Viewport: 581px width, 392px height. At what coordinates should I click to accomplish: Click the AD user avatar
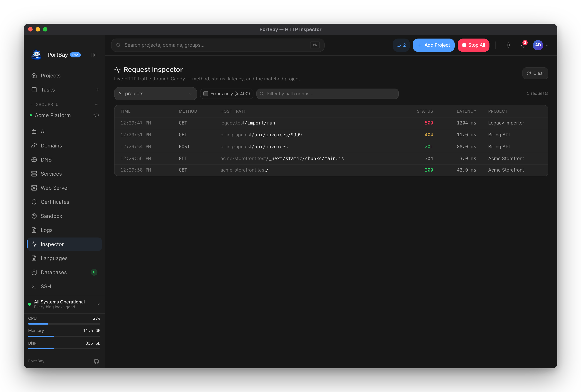[x=538, y=45]
